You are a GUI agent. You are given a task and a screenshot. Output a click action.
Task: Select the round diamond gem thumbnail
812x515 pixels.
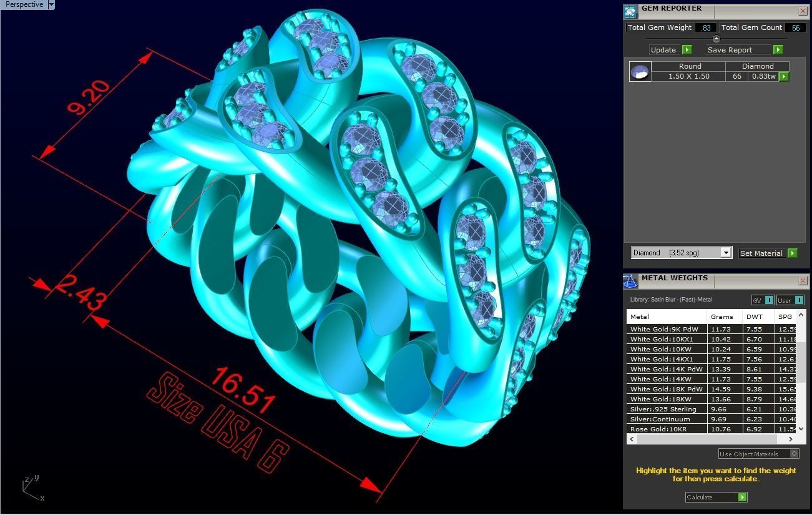(640, 71)
